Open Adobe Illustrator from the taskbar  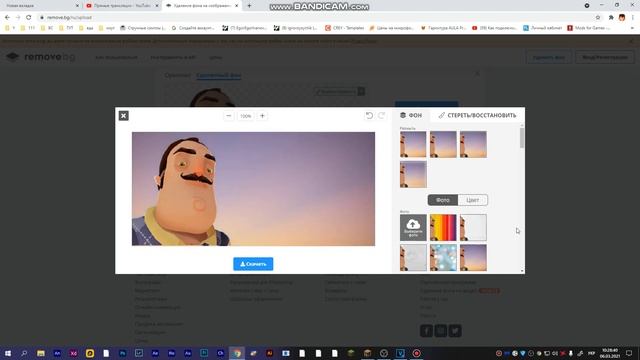pos(269,353)
